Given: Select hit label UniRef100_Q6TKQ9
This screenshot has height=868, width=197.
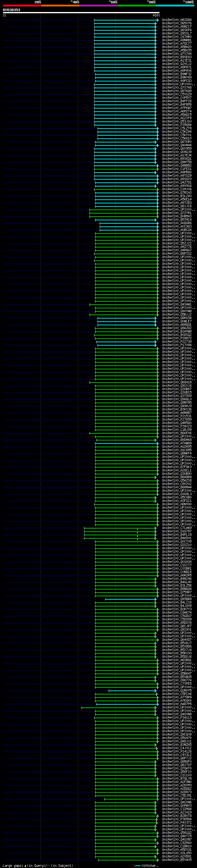Looking at the screenshot, I should [177, 91].
